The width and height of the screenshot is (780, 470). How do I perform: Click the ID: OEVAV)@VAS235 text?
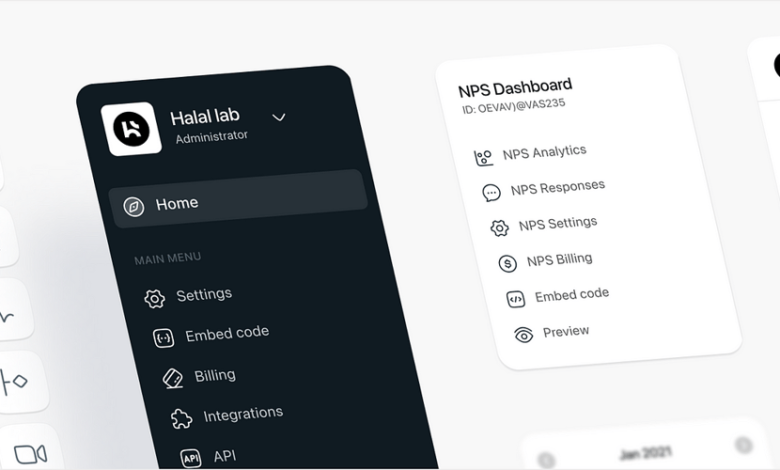[x=513, y=106]
